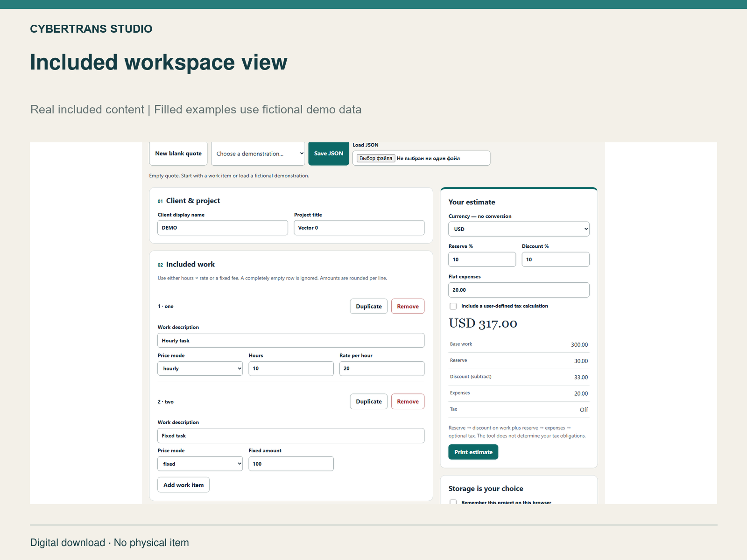
Task: Edit the Fixed task description field
Action: coord(291,436)
